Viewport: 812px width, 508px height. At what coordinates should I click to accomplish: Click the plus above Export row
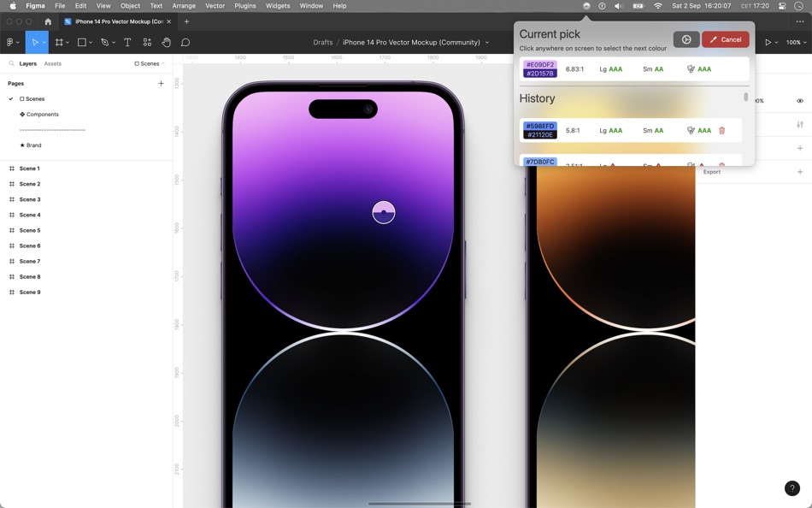799,148
